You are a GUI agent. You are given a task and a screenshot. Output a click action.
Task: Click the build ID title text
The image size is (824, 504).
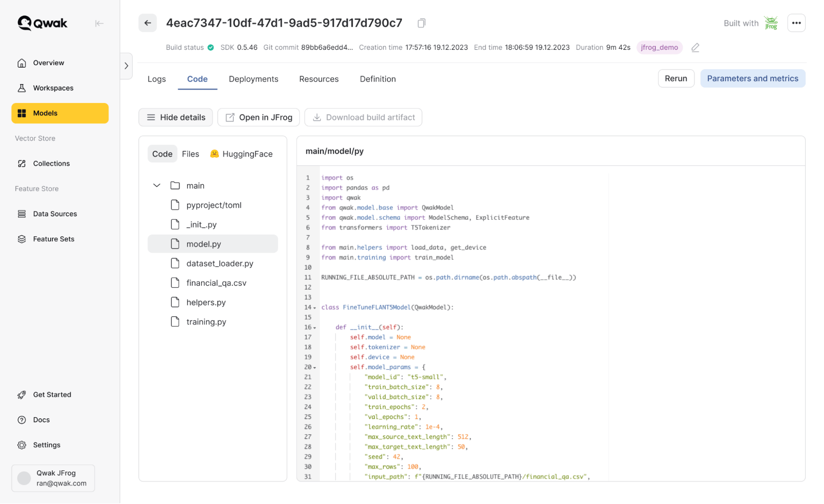(x=284, y=23)
